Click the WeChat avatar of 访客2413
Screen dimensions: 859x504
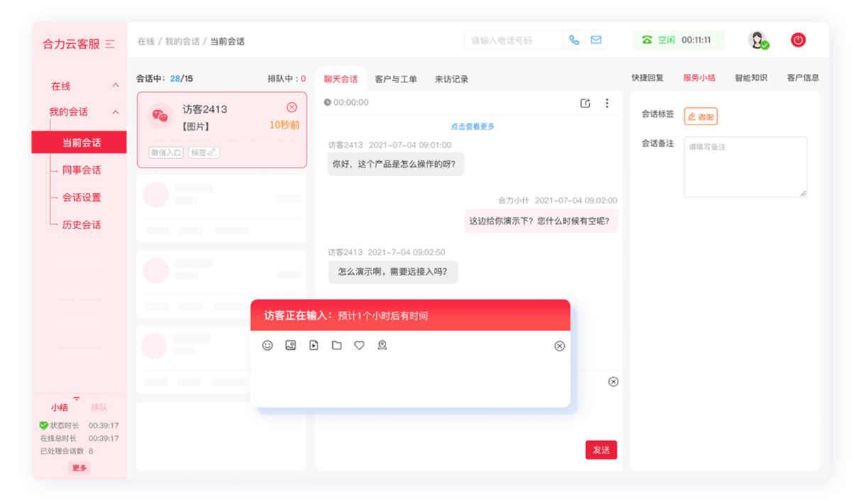click(x=160, y=116)
